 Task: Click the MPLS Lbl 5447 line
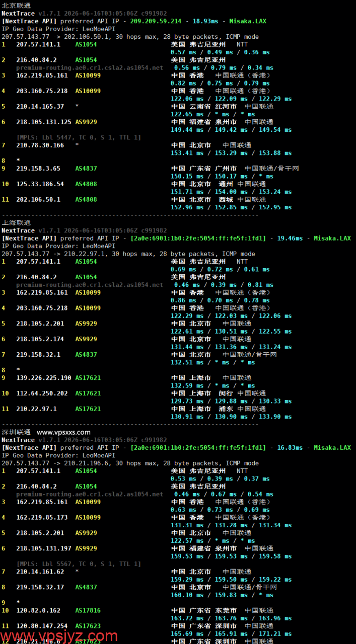[79, 137]
